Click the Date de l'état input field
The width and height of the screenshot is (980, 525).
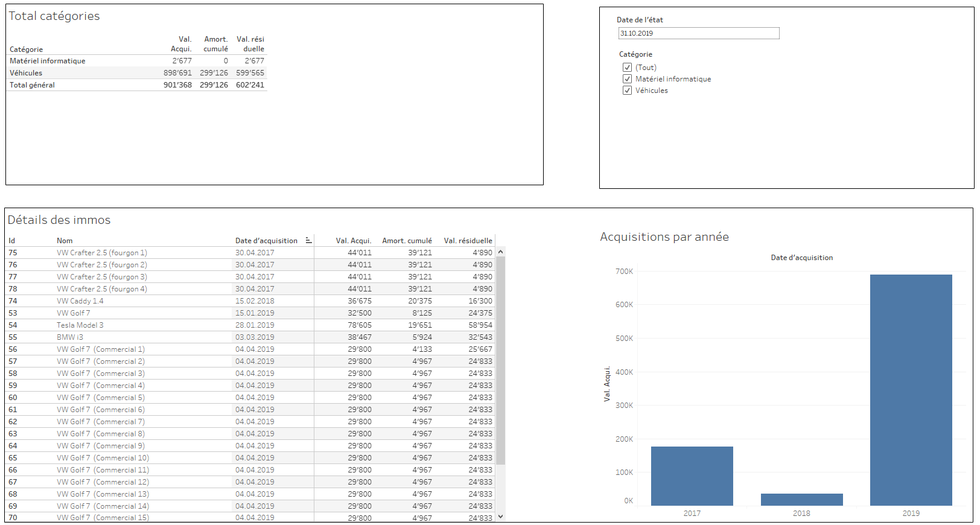(698, 33)
